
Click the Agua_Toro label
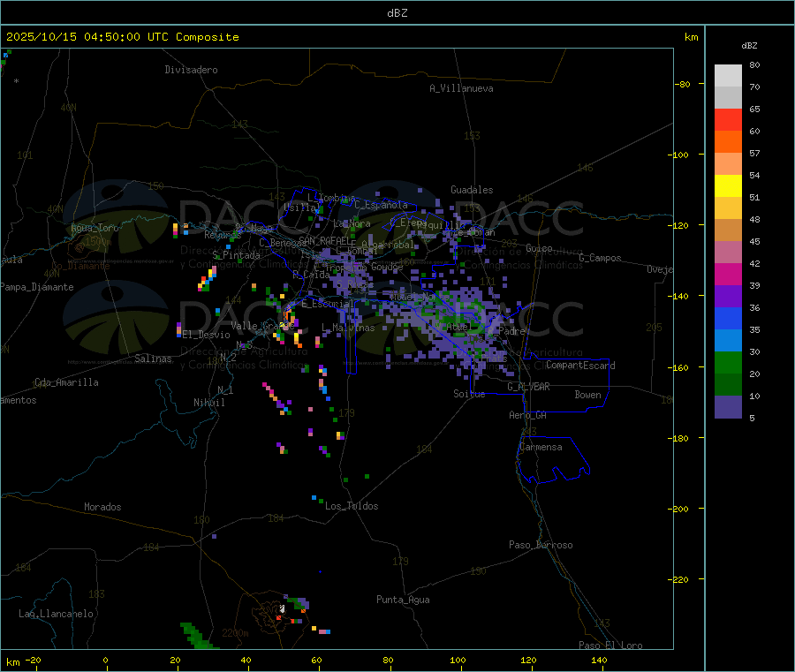[x=95, y=228]
